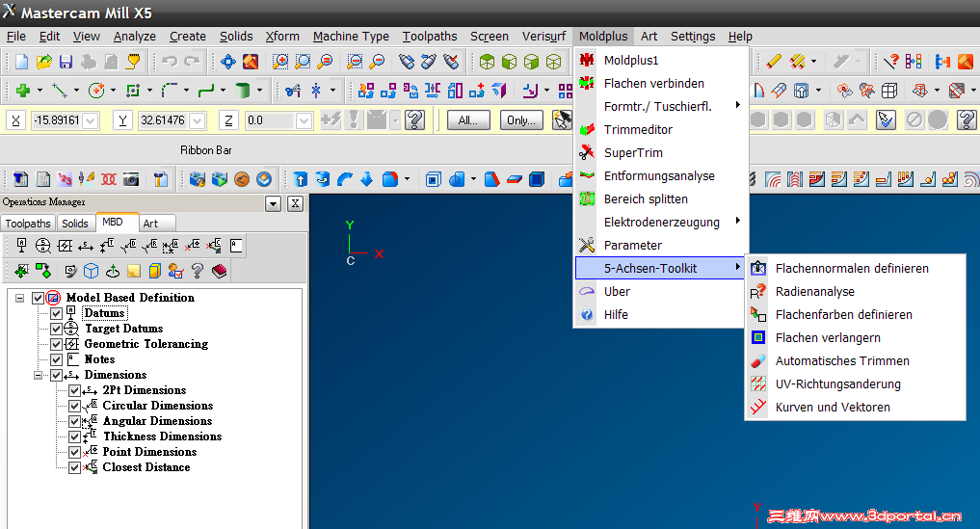The height and width of the screenshot is (529, 980).
Task: Click the Automatisches Trimmen icon
Action: click(x=758, y=360)
